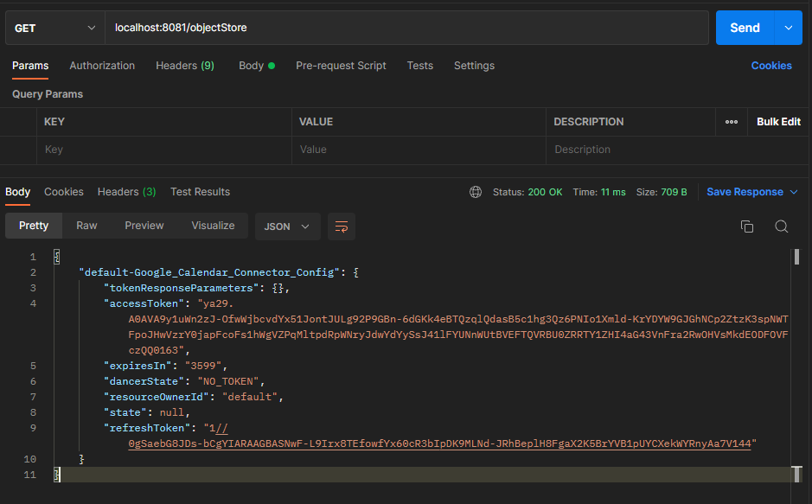Toggle the wrap lines icon
The height and width of the screenshot is (504, 812).
[x=342, y=226]
